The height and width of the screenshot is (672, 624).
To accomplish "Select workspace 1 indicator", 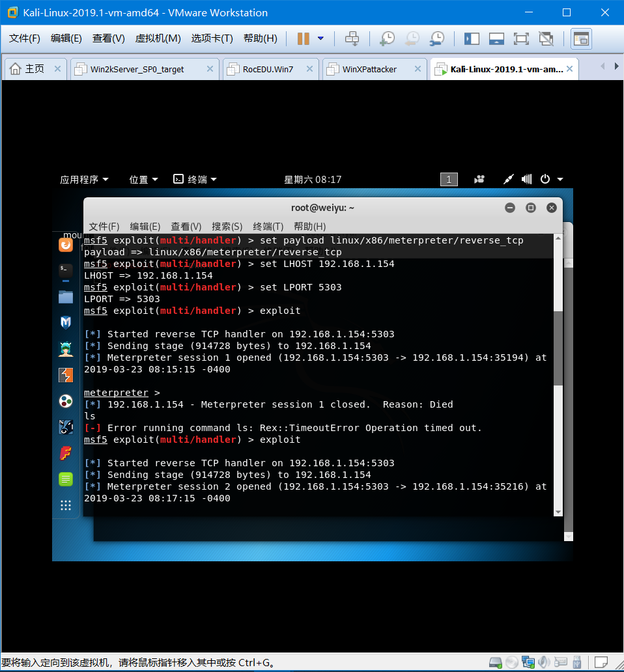I will (449, 180).
